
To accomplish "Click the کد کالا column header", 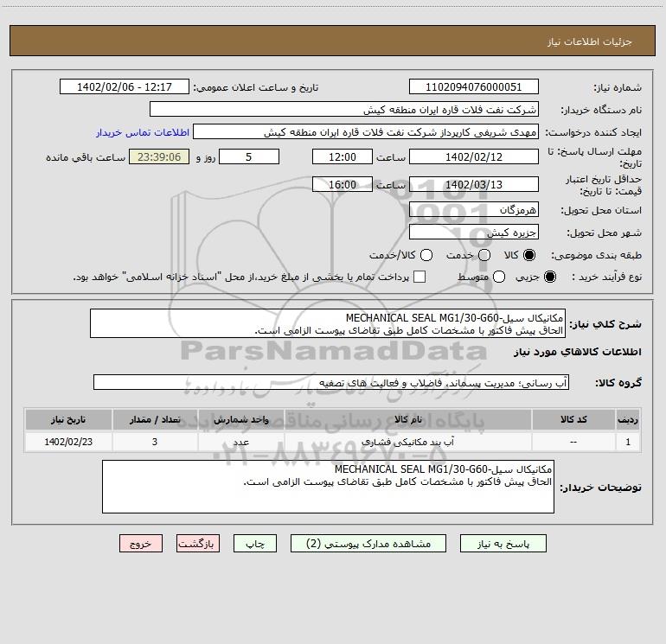I will (573, 419).
